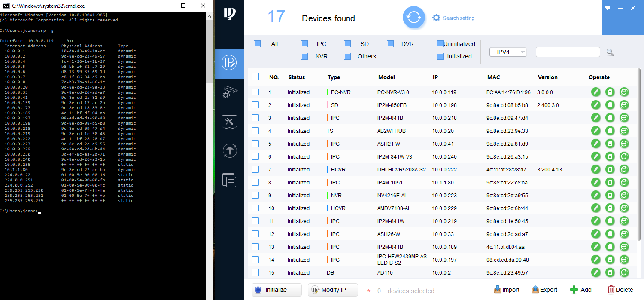The height and width of the screenshot is (300, 644).
Task: Open the app menu dropdown triangle in title bar
Action: [x=608, y=8]
